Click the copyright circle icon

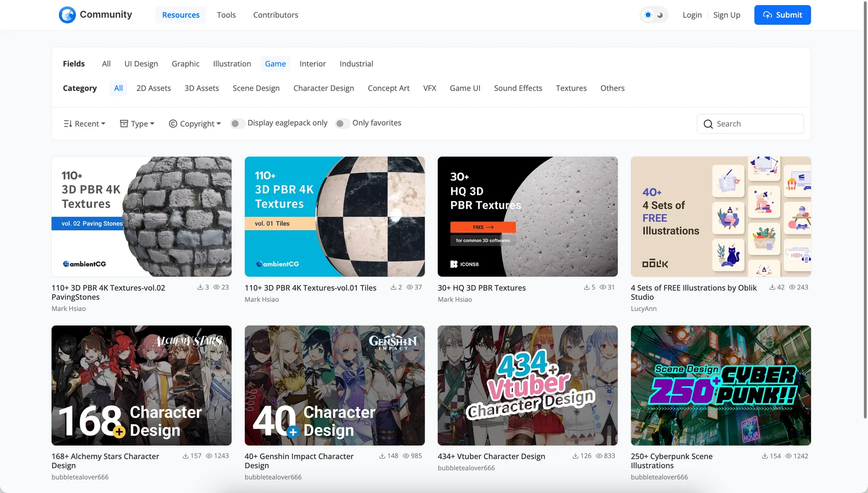pos(173,124)
